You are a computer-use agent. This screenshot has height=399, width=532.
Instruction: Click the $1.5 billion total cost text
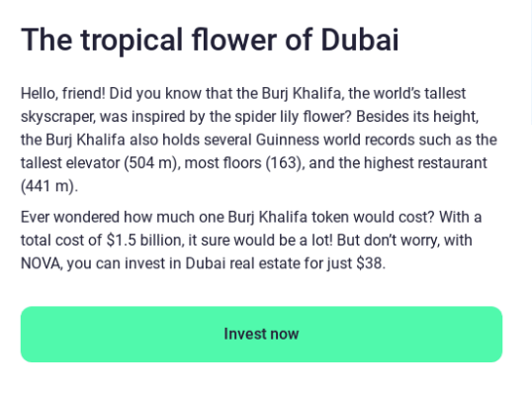[x=145, y=240]
